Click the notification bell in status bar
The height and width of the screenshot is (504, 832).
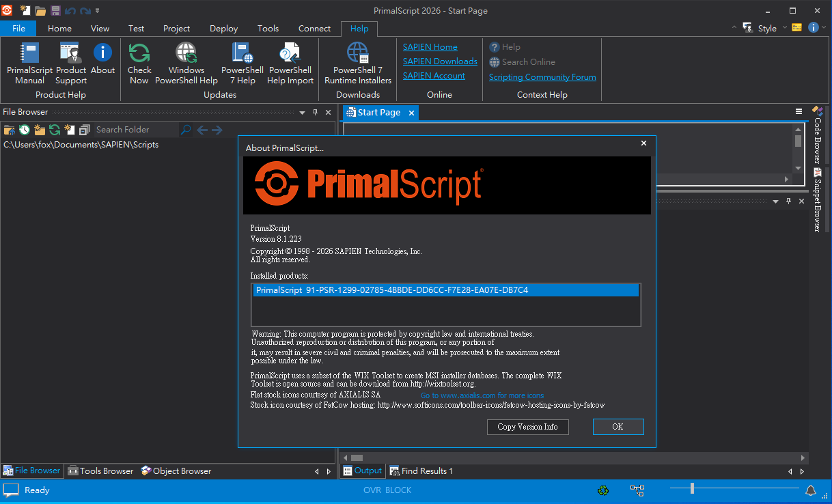click(x=811, y=490)
